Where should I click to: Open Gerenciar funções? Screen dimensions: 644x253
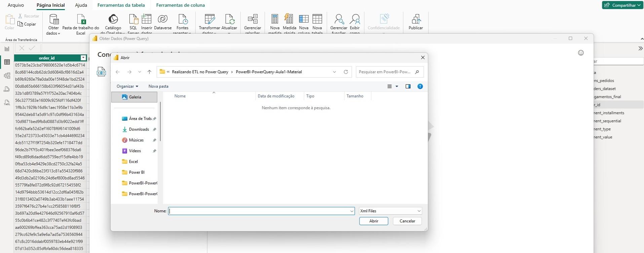pyautogui.click(x=339, y=24)
